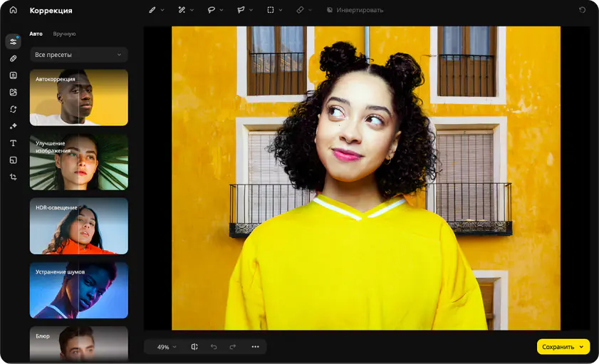This screenshot has width=599, height=364.
Task: Open the sparkle effects sidebar tool
Action: [x=14, y=126]
